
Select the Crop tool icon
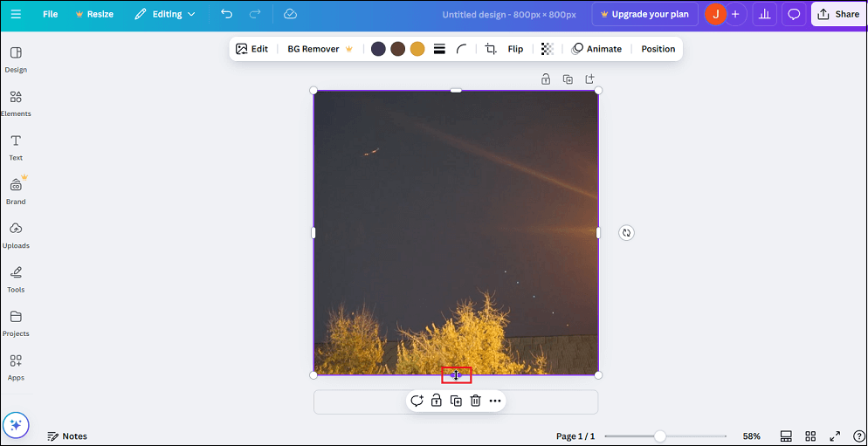(x=491, y=49)
